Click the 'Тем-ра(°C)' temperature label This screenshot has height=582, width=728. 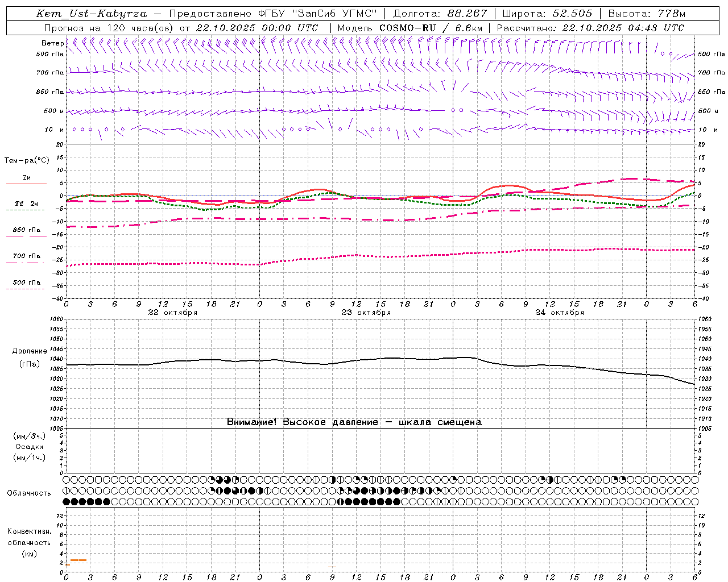point(27,161)
